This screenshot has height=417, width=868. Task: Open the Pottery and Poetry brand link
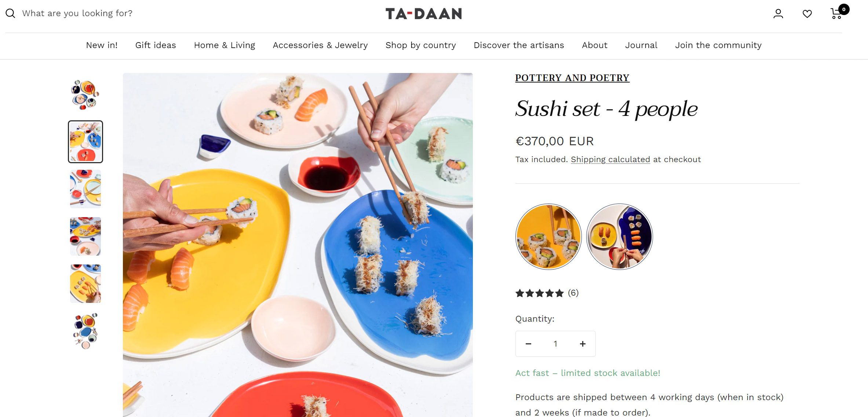(572, 78)
